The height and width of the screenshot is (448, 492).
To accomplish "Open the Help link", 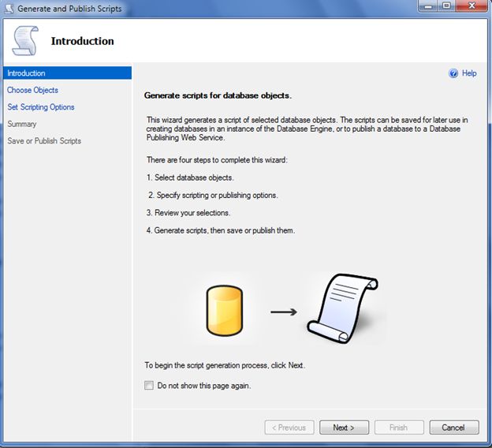I will (x=469, y=73).
